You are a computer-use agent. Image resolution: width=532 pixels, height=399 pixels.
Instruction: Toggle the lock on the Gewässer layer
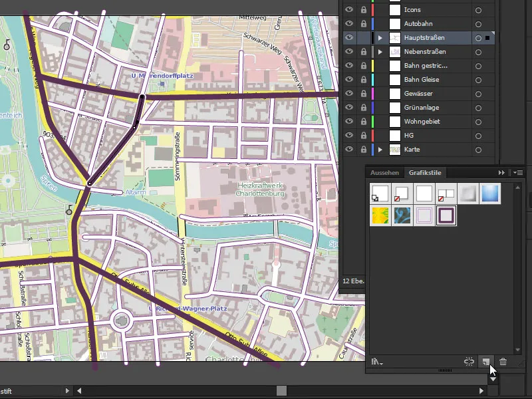click(363, 93)
